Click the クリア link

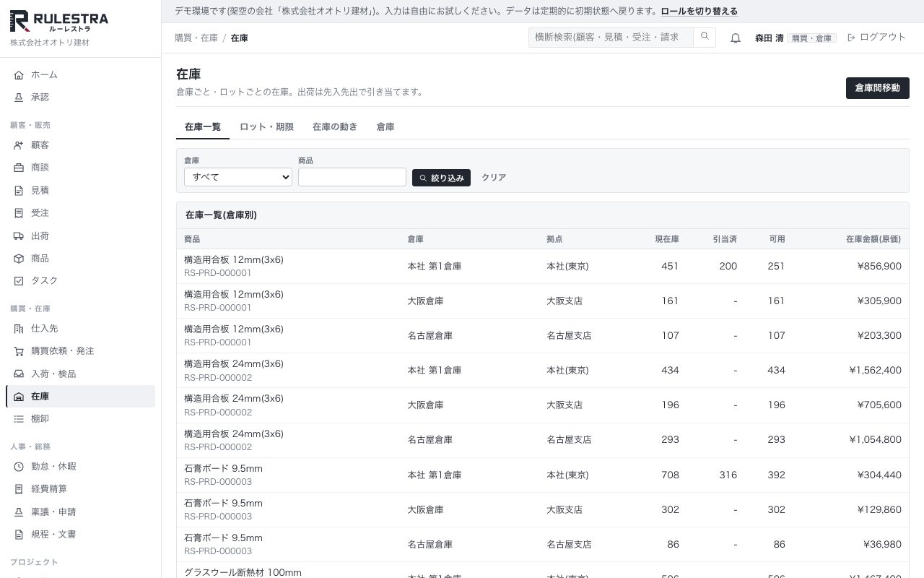(494, 178)
